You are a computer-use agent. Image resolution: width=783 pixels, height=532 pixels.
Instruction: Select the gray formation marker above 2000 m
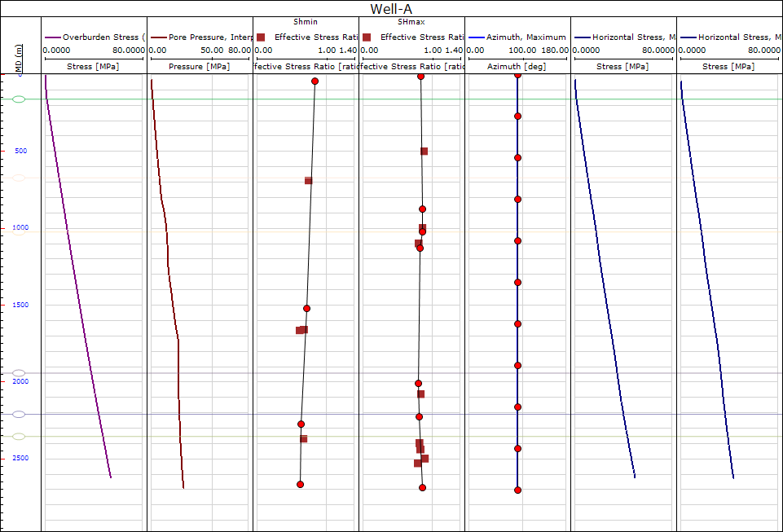(x=20, y=372)
